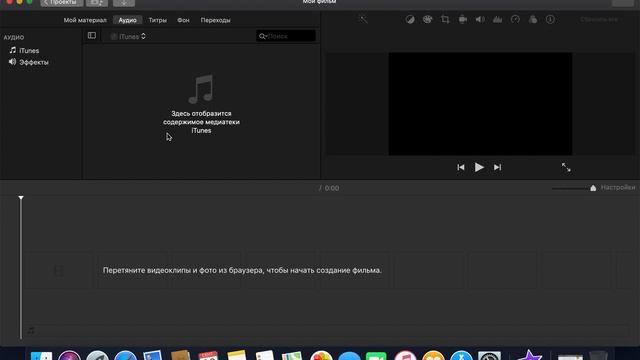Open the stabilization camera tool
The image size is (640, 360).
point(462,19)
